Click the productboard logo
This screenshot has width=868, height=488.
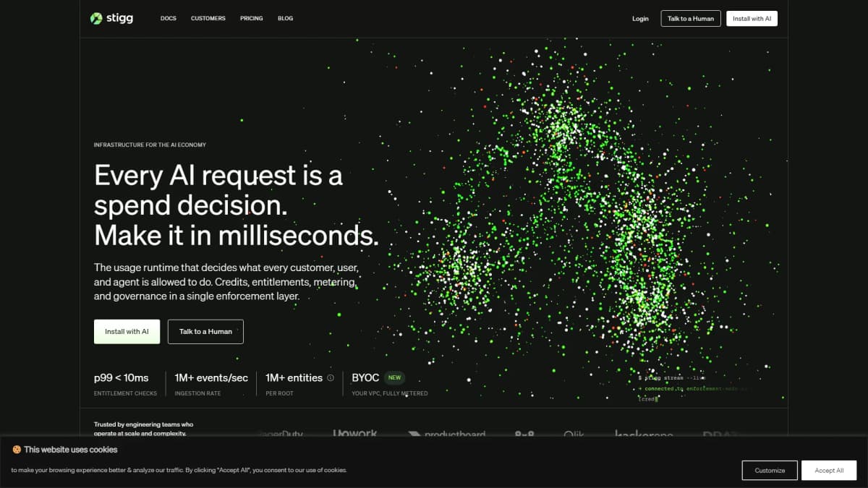446,434
